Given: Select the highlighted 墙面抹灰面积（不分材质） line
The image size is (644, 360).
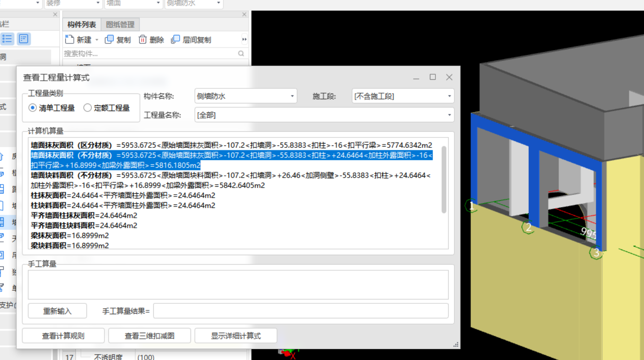Looking at the screenshot, I should point(232,160).
